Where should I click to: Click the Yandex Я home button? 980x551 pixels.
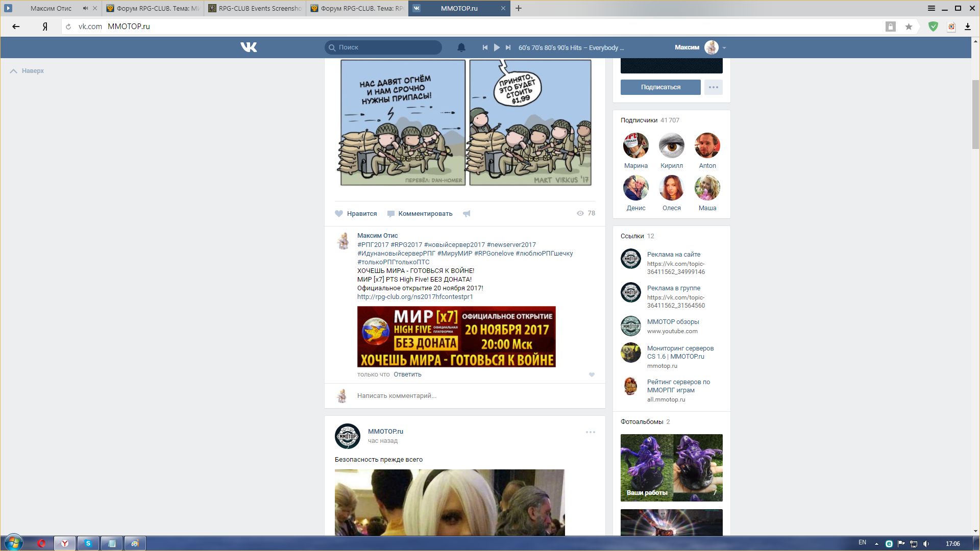(45, 27)
